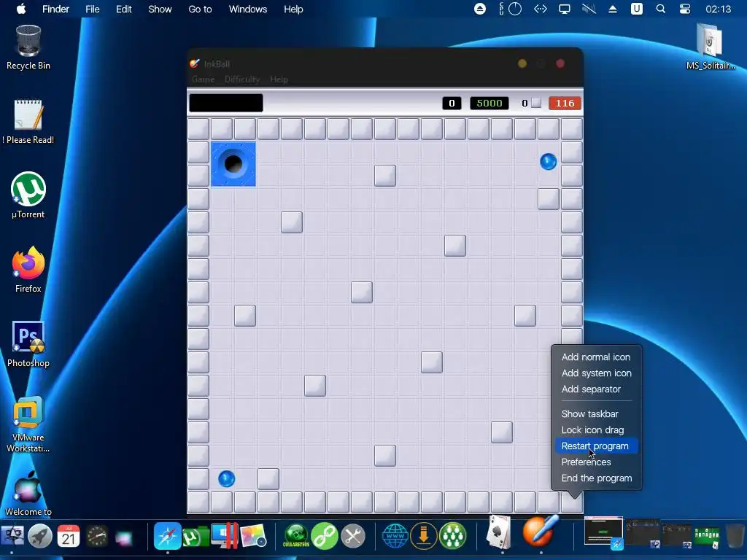Click the network arrows icon in menu bar
This screenshot has height=560, width=747.
click(x=541, y=9)
